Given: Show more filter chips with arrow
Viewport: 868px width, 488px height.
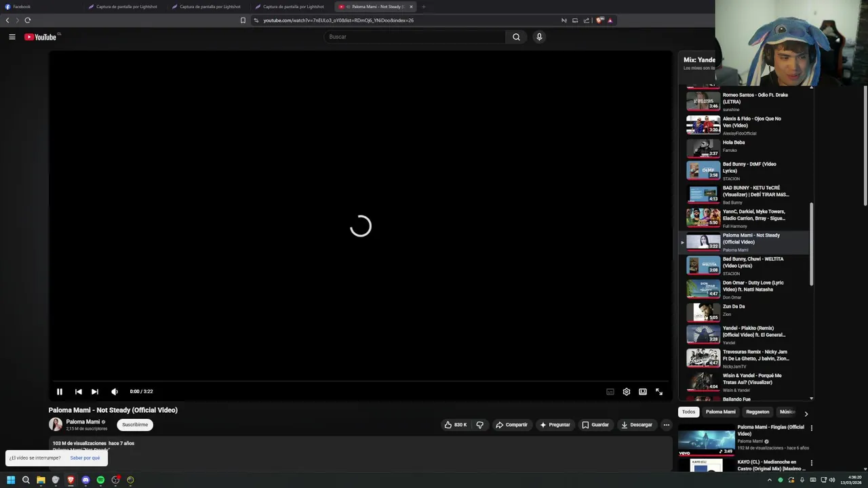Looking at the screenshot, I should 806,413.
